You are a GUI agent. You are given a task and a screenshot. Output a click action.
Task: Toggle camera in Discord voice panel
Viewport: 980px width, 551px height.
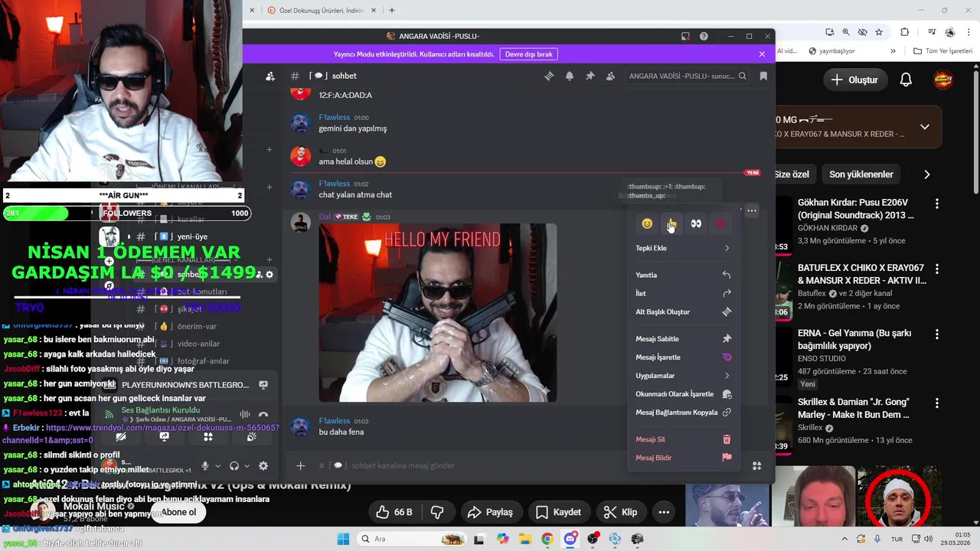point(120,437)
